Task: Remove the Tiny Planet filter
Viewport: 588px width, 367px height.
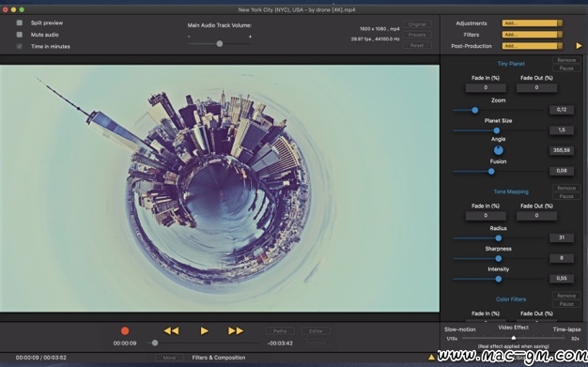Action: coord(566,60)
